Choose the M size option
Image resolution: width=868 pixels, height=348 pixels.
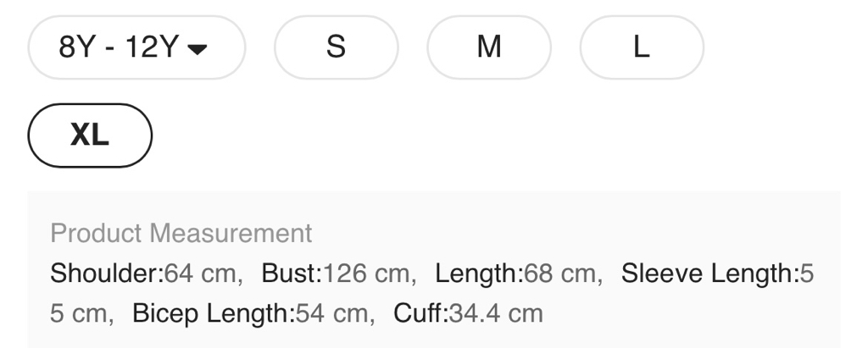pyautogui.click(x=489, y=47)
